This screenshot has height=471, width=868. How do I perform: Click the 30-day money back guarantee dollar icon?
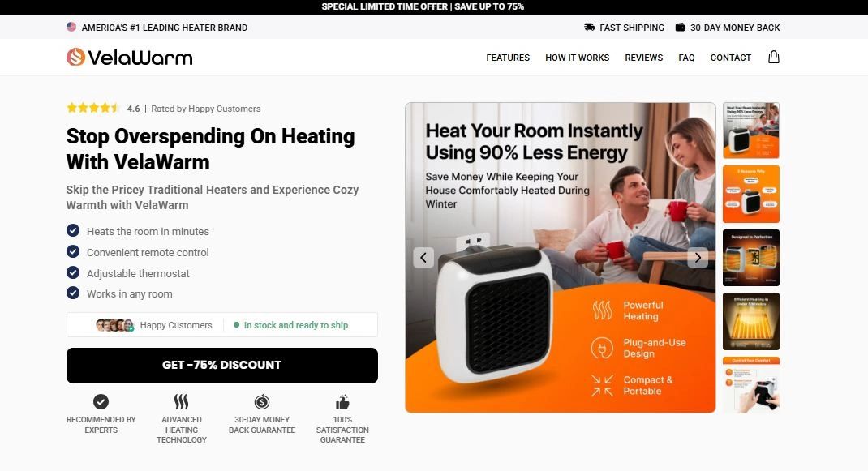click(262, 402)
